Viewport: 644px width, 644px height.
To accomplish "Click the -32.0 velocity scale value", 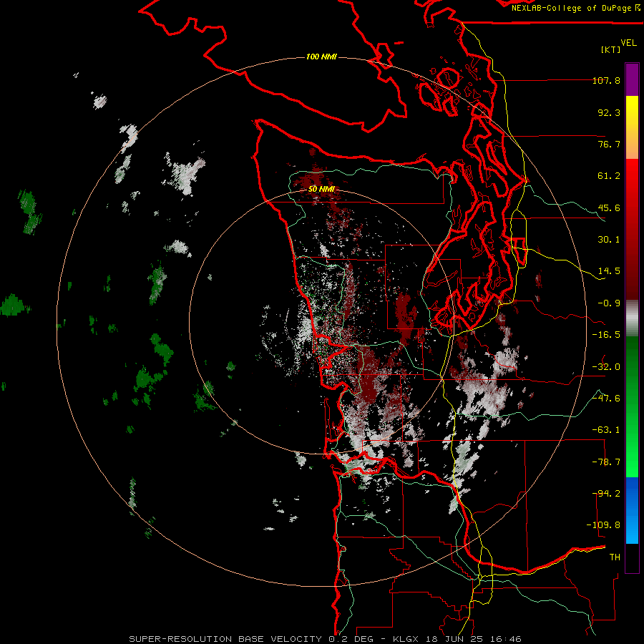I will pyautogui.click(x=606, y=367).
